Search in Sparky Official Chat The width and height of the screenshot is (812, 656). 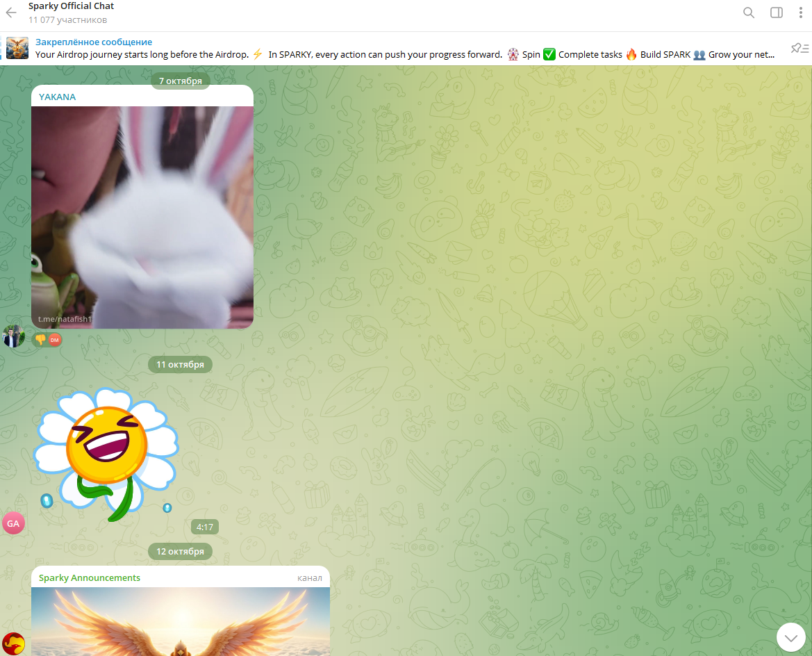click(749, 13)
